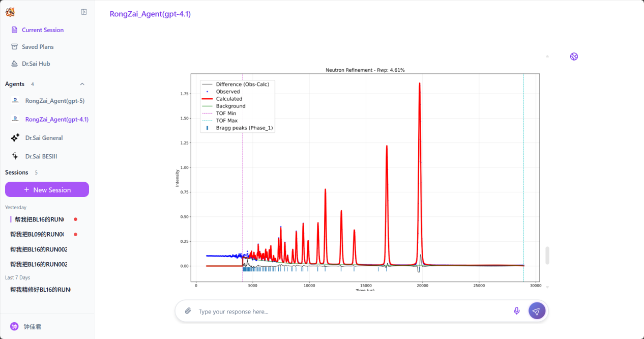Collapse the sidebar with the panel icon
The image size is (644, 339).
coord(84,12)
